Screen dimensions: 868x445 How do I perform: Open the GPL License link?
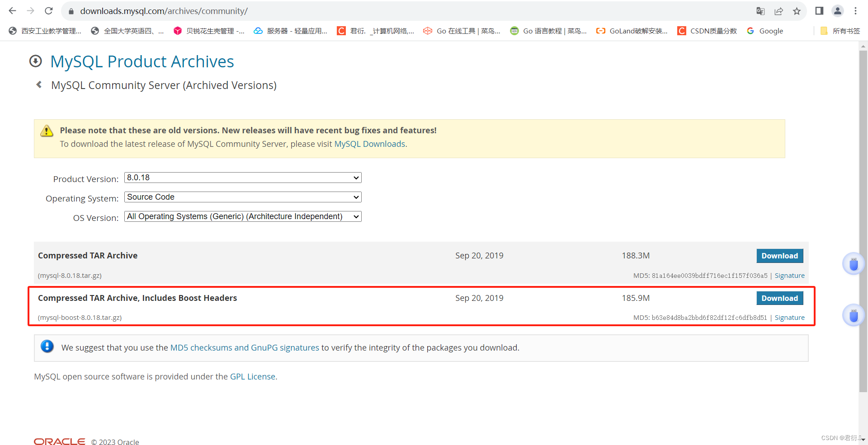click(x=253, y=376)
